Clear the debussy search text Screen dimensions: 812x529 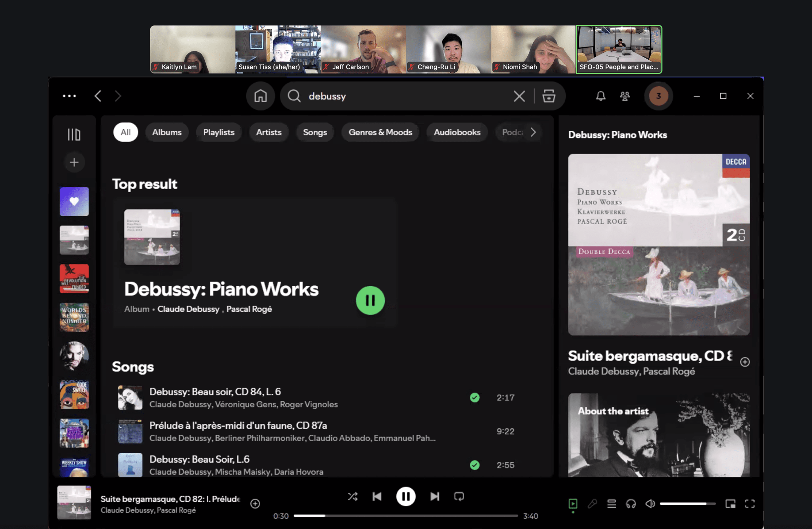pos(519,96)
